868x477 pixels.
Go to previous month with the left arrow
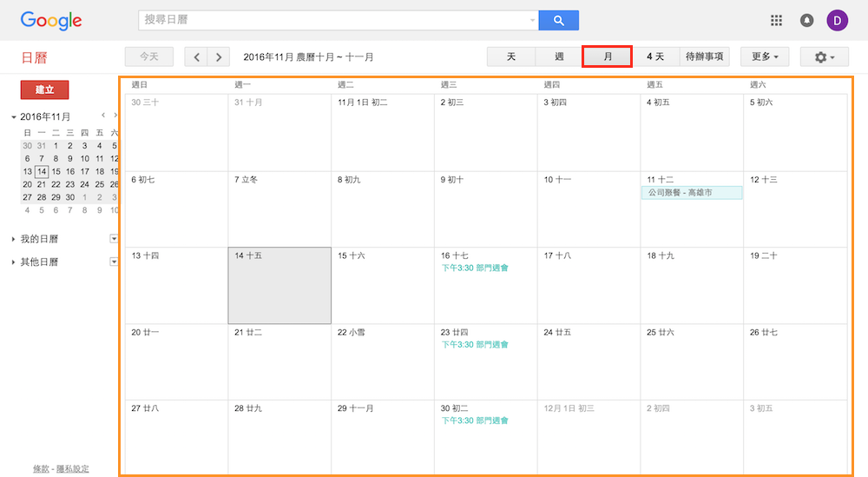tap(196, 57)
